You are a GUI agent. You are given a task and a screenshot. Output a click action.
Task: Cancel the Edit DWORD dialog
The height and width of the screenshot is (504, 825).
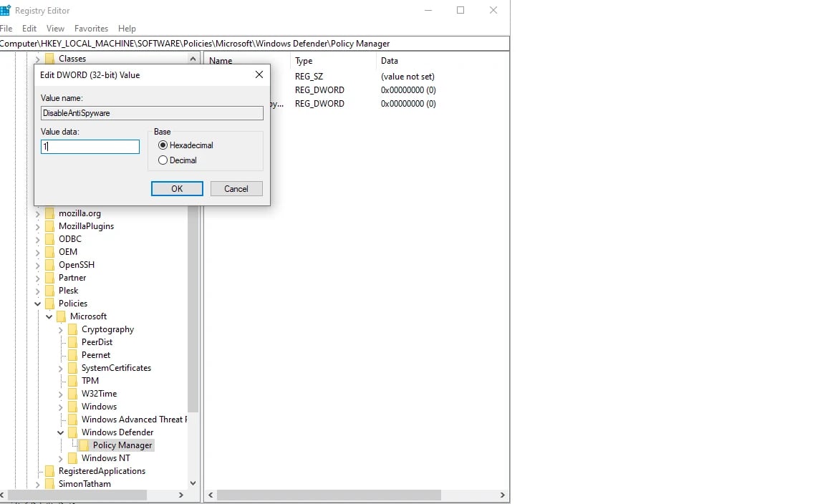click(x=236, y=189)
